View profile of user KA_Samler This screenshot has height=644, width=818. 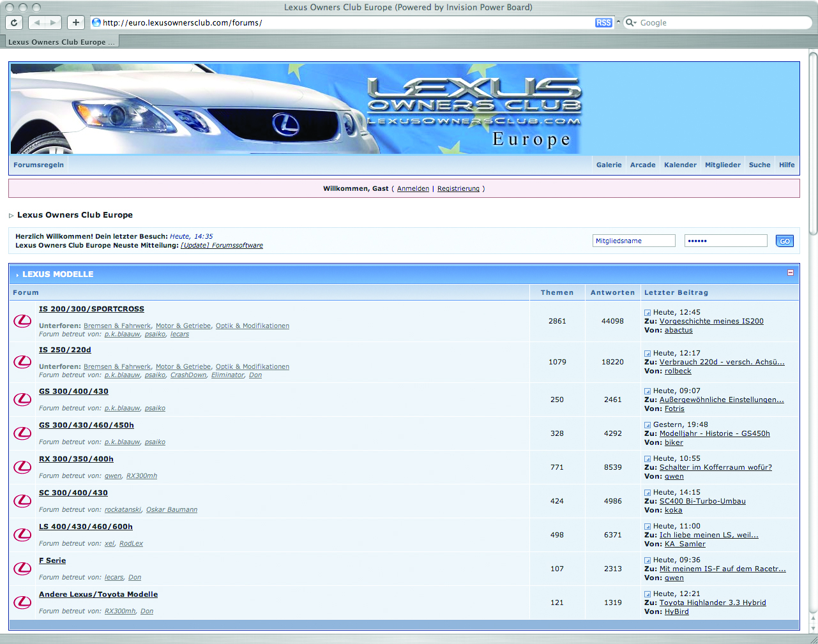[x=685, y=544]
